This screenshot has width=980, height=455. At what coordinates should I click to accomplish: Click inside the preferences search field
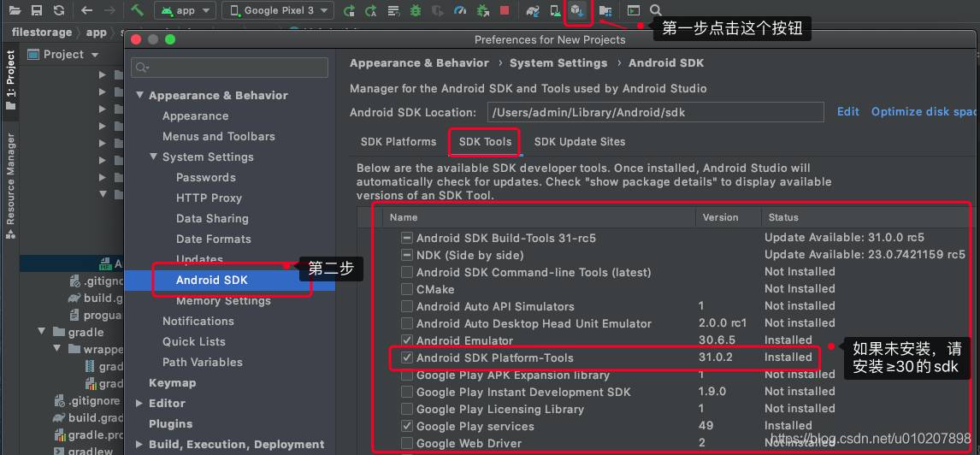pos(229,68)
